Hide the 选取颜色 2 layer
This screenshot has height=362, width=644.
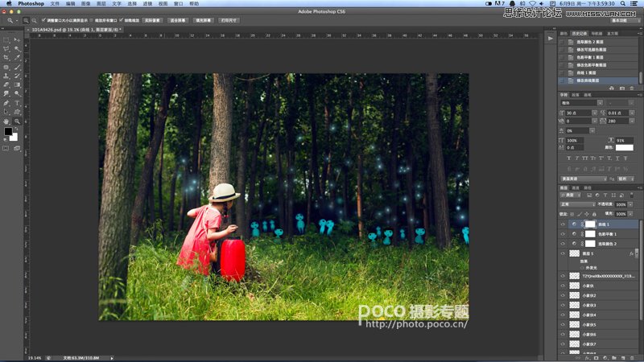pyautogui.click(x=563, y=244)
